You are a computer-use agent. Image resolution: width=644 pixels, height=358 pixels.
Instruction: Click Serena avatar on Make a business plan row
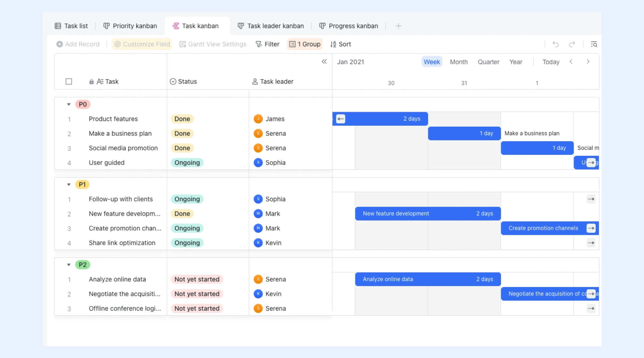(x=258, y=133)
